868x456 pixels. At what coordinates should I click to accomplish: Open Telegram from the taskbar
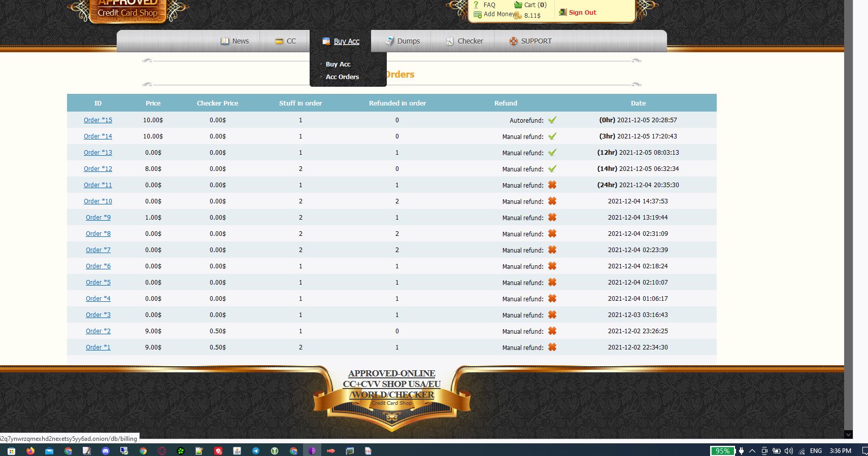pyautogui.click(x=256, y=451)
